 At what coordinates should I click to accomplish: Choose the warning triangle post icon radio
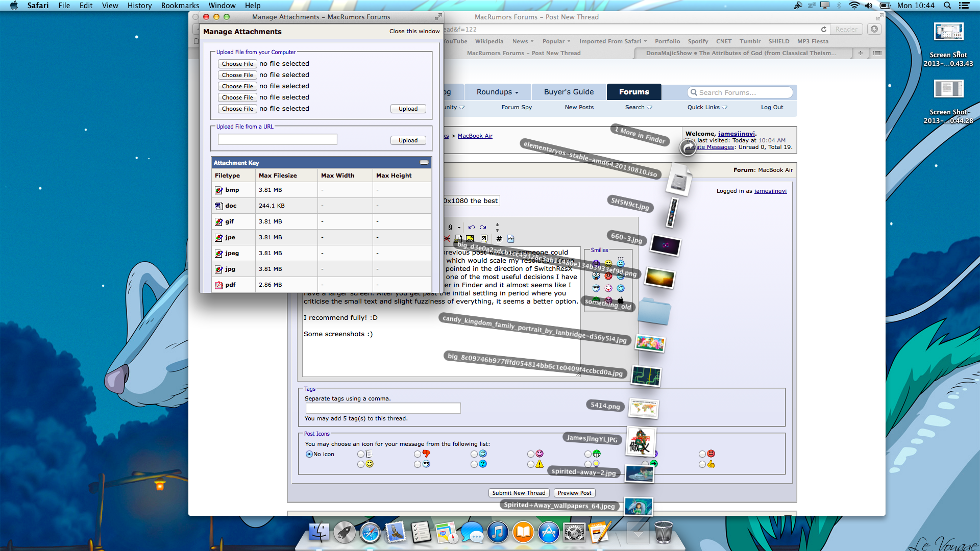point(531,464)
